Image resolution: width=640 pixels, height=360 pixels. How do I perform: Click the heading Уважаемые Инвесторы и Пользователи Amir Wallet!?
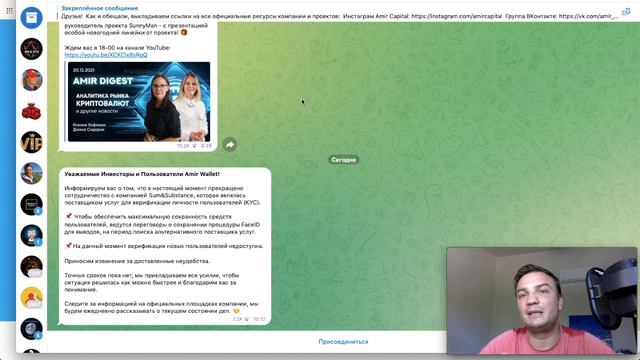click(142, 174)
